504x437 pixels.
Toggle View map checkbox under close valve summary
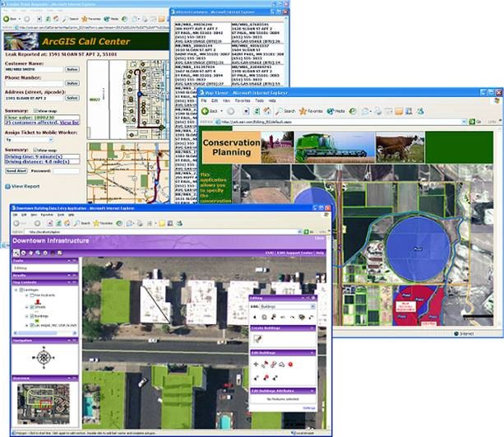[x=35, y=109]
